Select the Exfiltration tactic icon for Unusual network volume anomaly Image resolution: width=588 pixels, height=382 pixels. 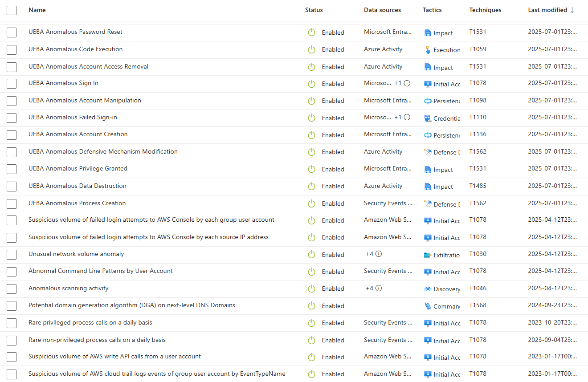[x=427, y=254]
